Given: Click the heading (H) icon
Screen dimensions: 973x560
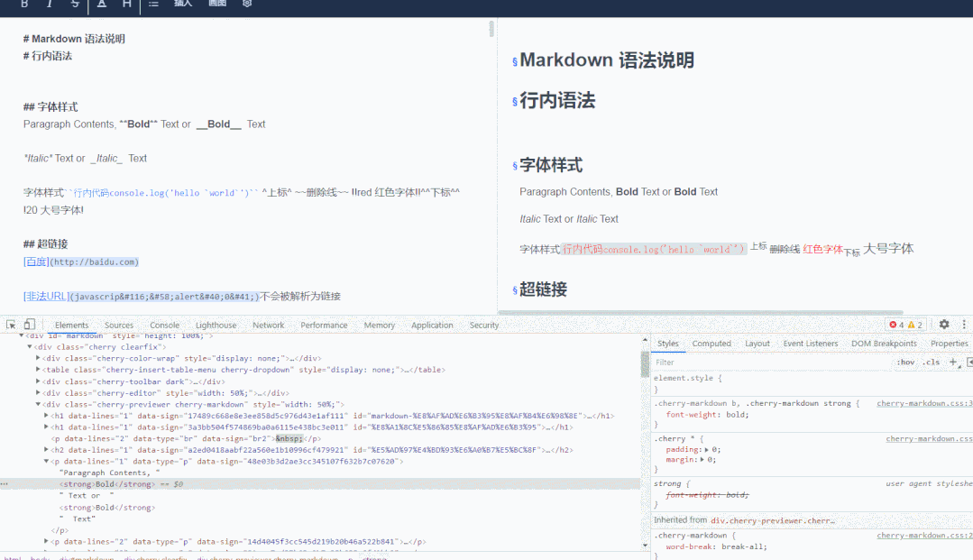Looking at the screenshot, I should pos(128,4).
